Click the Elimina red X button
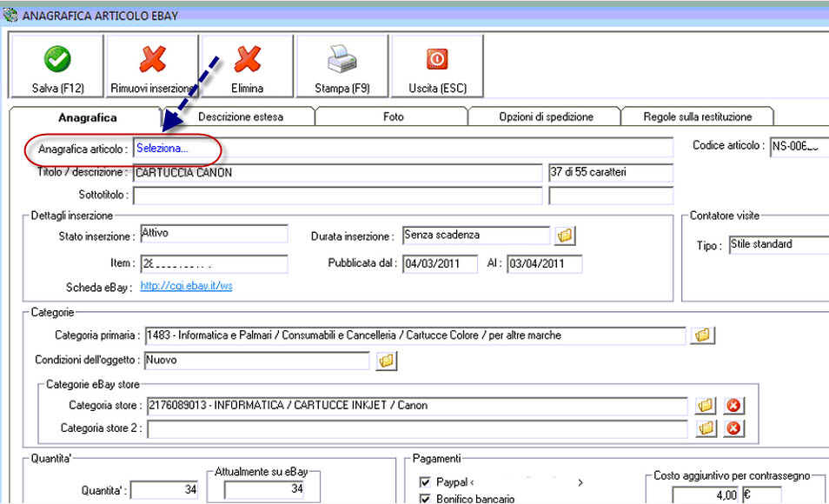 click(x=247, y=66)
